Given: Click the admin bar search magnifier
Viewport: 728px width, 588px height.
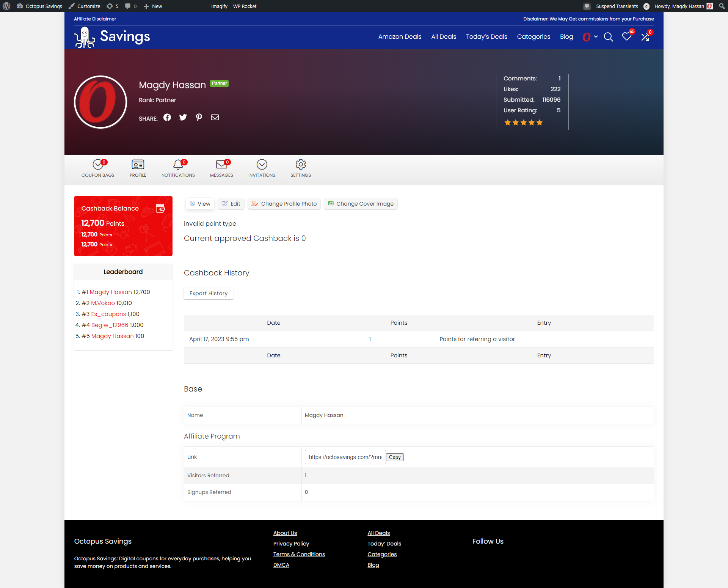Looking at the screenshot, I should 722,6.
